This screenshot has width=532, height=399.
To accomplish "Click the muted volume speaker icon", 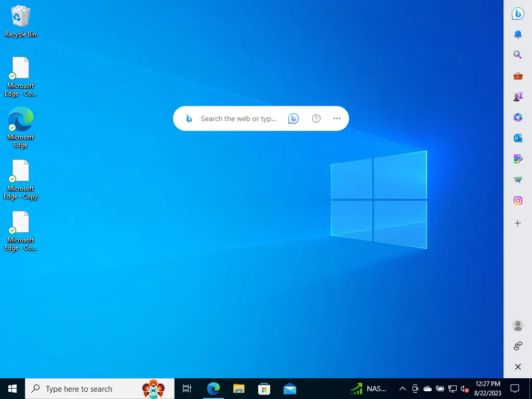I will [465, 389].
